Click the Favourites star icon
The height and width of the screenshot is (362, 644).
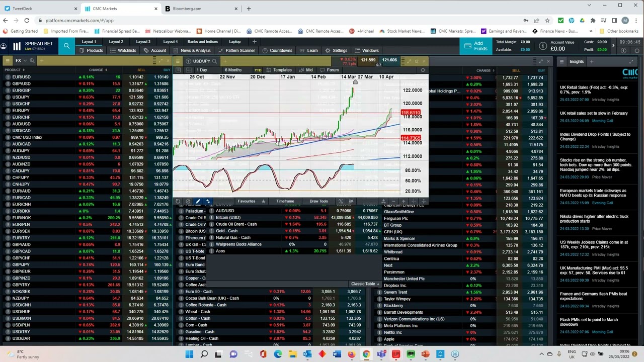coord(263,201)
